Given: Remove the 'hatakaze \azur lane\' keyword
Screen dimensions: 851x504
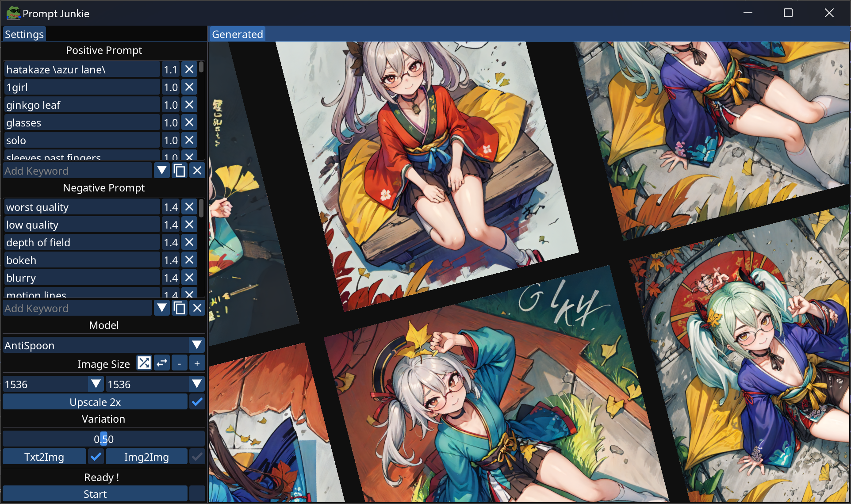Looking at the screenshot, I should coord(189,69).
